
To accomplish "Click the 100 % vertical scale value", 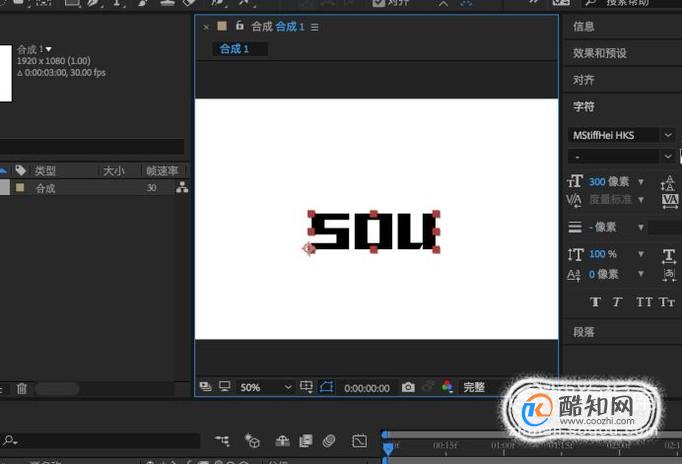I will (x=603, y=254).
